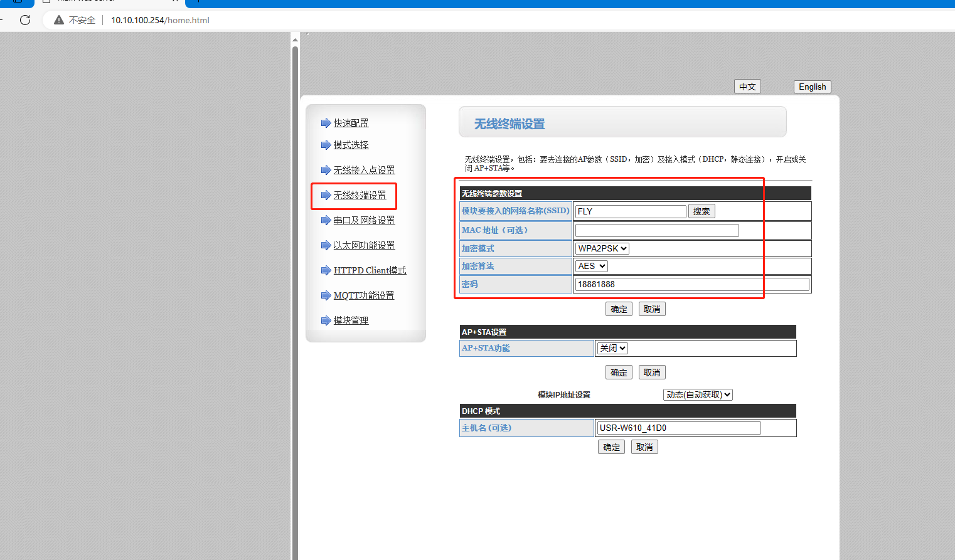Click arrow icon beside 模块管理

coord(326,320)
